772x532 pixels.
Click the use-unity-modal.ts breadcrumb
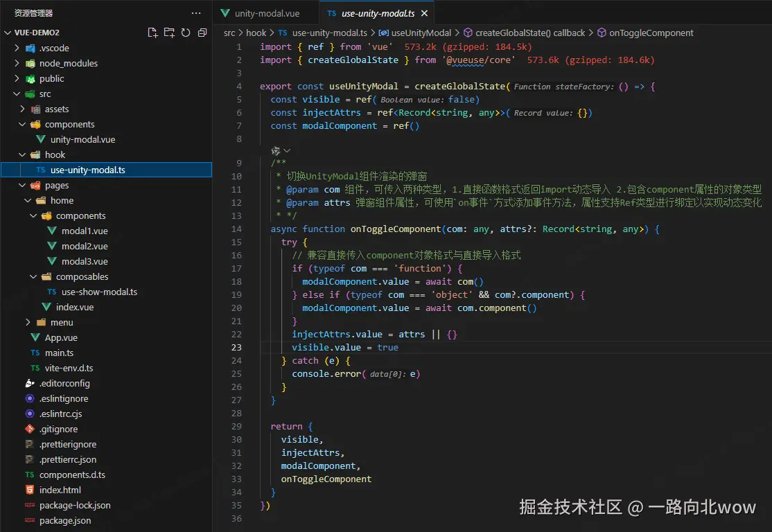pyautogui.click(x=329, y=33)
